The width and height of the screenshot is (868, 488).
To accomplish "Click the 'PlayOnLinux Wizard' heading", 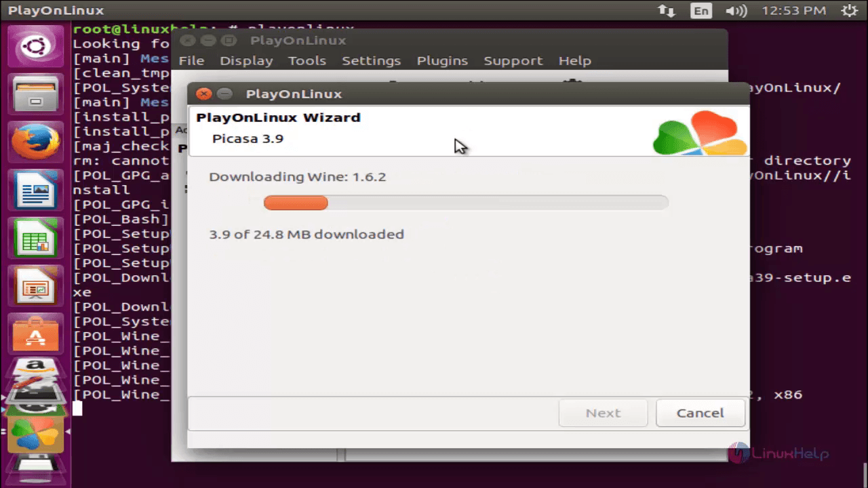I will (x=278, y=117).
